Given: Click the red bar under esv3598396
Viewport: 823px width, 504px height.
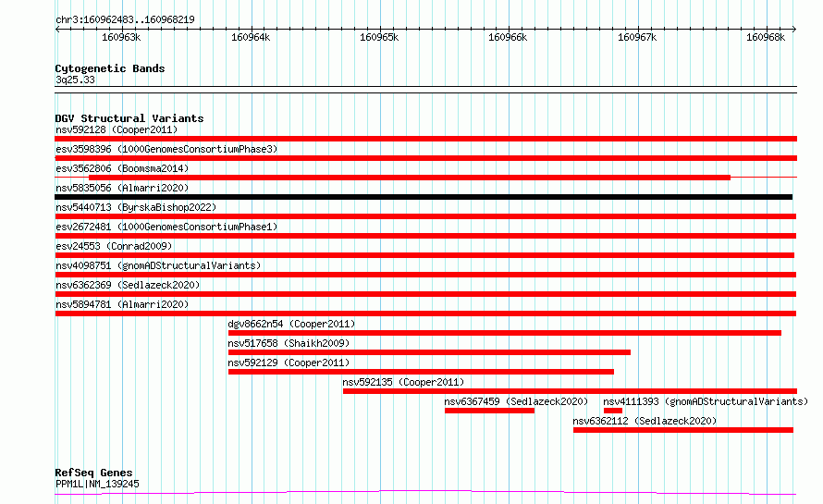Looking at the screenshot, I should 425,158.
